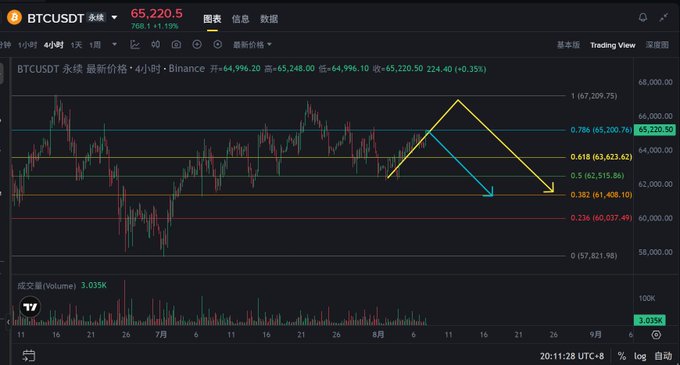Click the Bitcoin coin logo icon
Image resolution: width=680 pixels, height=365 pixels.
pyautogui.click(x=14, y=17)
